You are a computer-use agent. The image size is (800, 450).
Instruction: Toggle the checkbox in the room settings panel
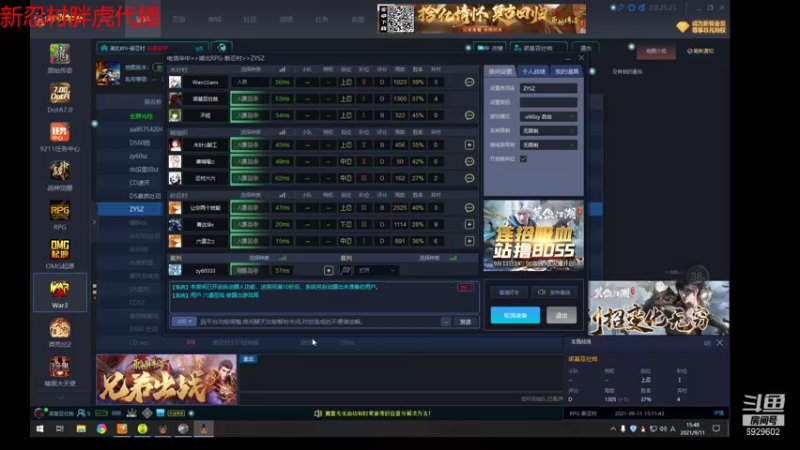pyautogui.click(x=523, y=159)
